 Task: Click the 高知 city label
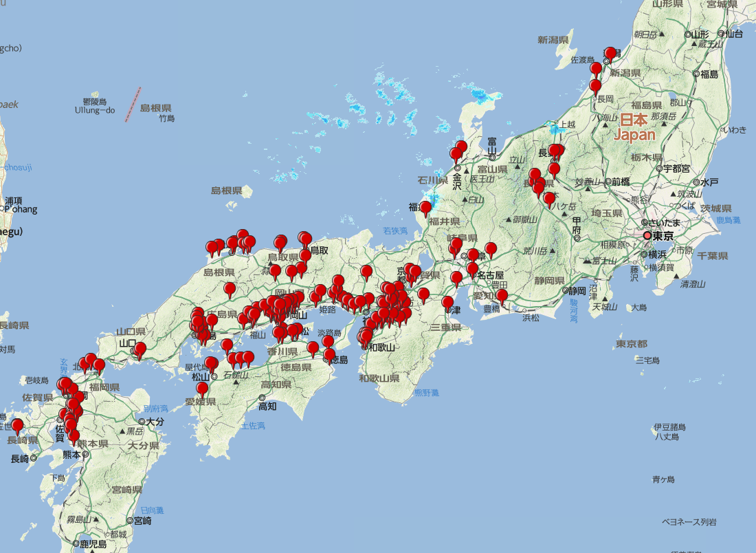coord(267,406)
